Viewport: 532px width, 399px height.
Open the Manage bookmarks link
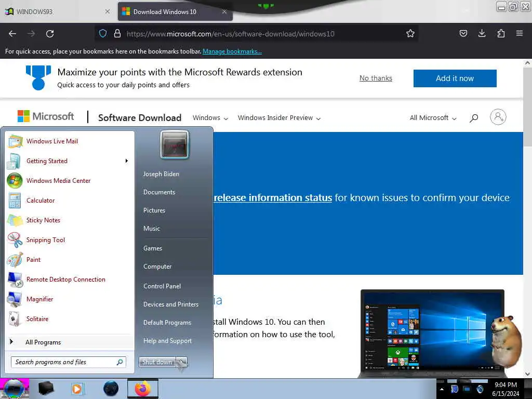coord(232,51)
